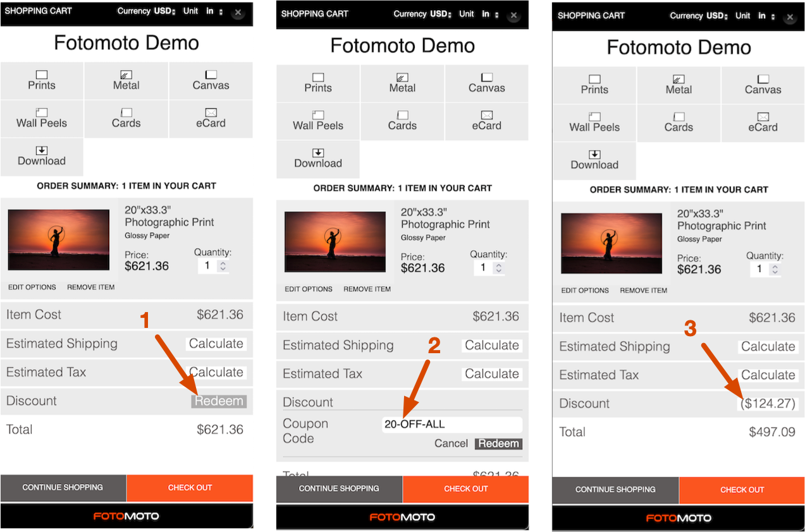Viewport: 805px width, 532px height.
Task: Open Cards products in the middle cart
Action: point(403,121)
